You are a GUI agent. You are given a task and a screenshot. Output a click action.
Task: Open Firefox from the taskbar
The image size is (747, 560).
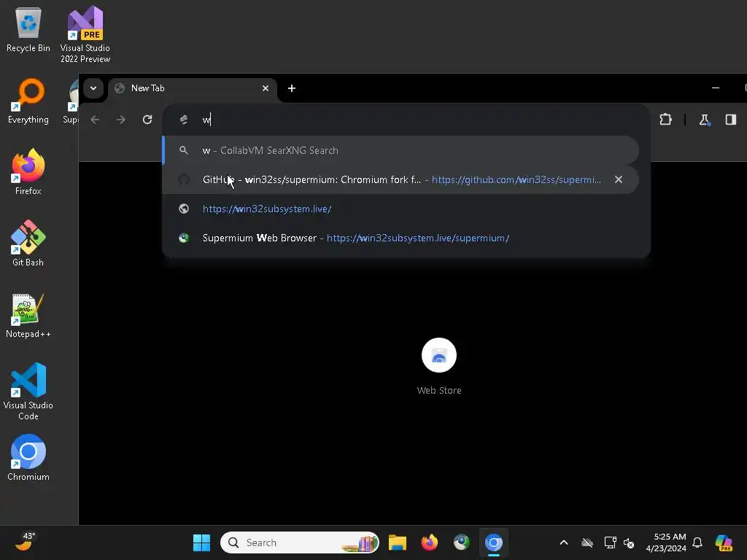tap(429, 542)
